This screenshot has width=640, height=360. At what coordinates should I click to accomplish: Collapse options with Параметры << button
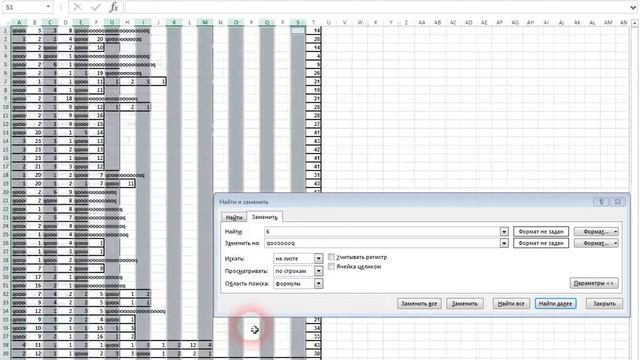coord(594,283)
